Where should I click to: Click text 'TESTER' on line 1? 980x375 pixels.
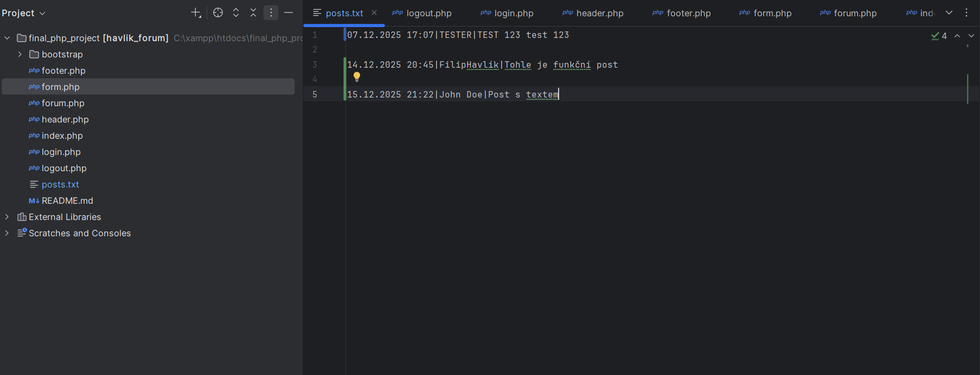[x=456, y=35]
